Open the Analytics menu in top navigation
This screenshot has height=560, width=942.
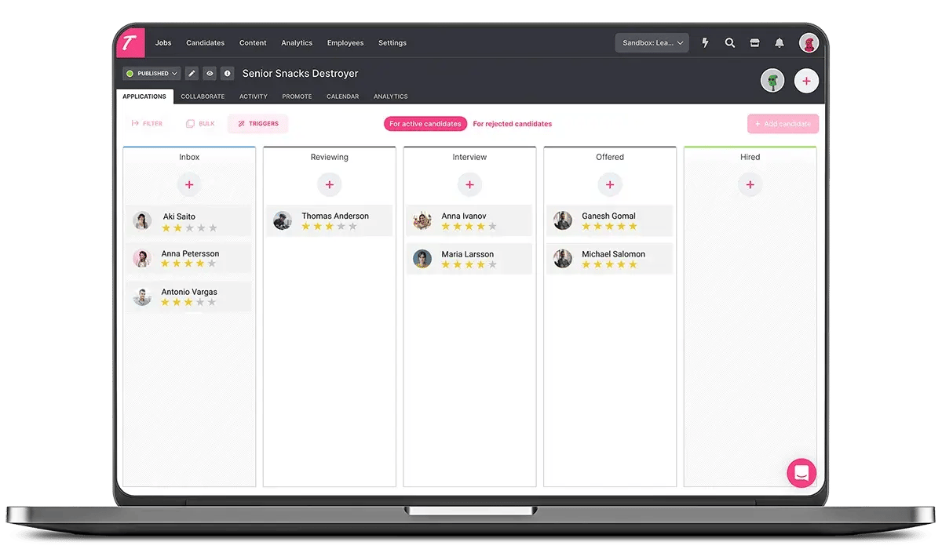[x=297, y=43]
